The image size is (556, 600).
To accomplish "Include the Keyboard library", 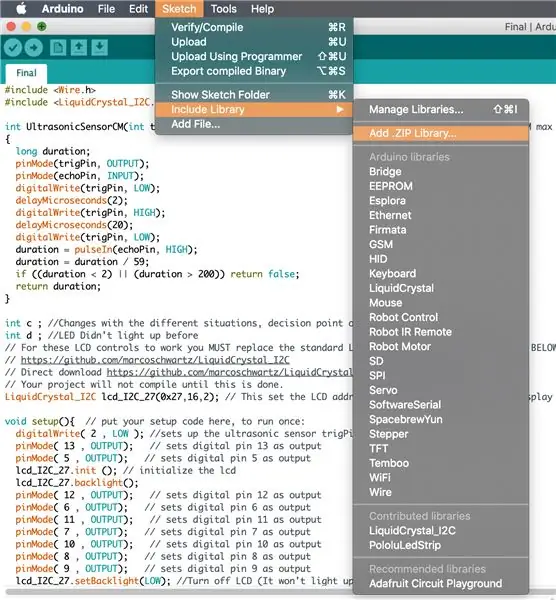I will pos(441,274).
